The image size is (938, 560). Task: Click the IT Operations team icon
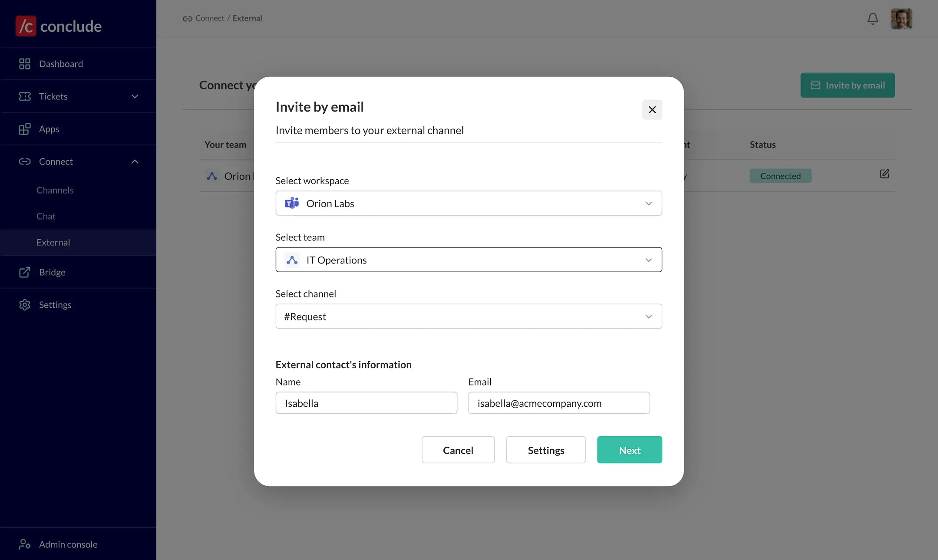pos(292,260)
